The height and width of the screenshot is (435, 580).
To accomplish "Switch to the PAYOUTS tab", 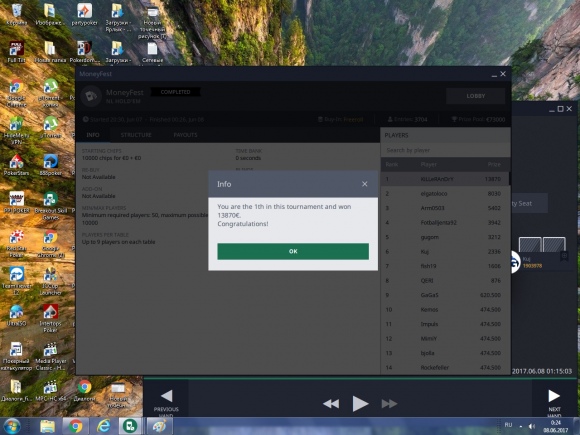I will coord(185,135).
